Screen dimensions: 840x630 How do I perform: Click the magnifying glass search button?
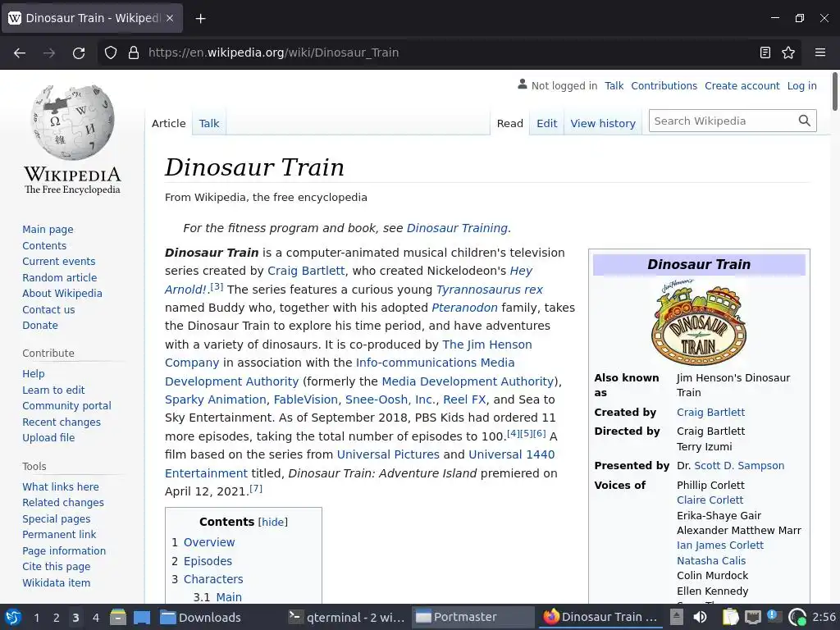tap(804, 121)
